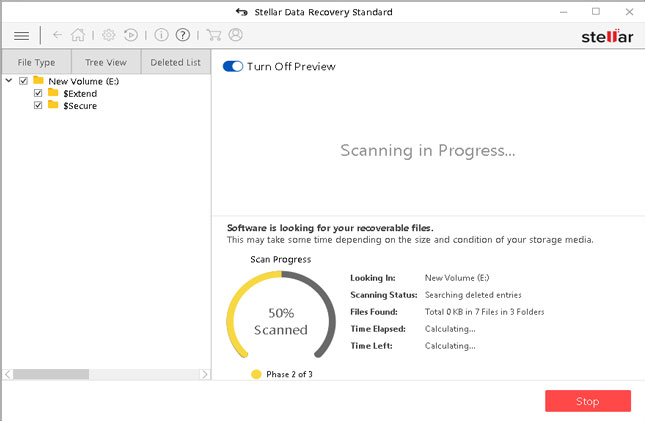This screenshot has width=645, height=421.
Task: Click the Time Left 'Calculating...' value
Action: (x=450, y=346)
